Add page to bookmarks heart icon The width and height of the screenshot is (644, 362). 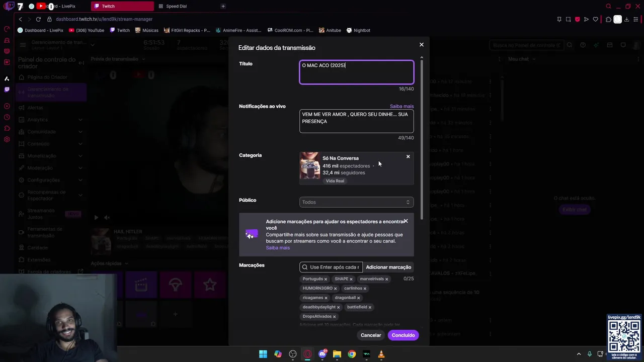click(596, 19)
